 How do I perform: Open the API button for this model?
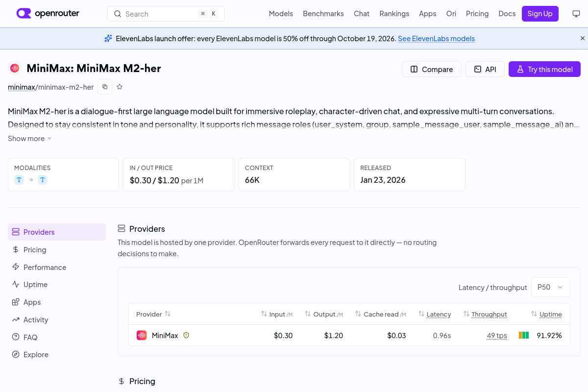click(485, 69)
